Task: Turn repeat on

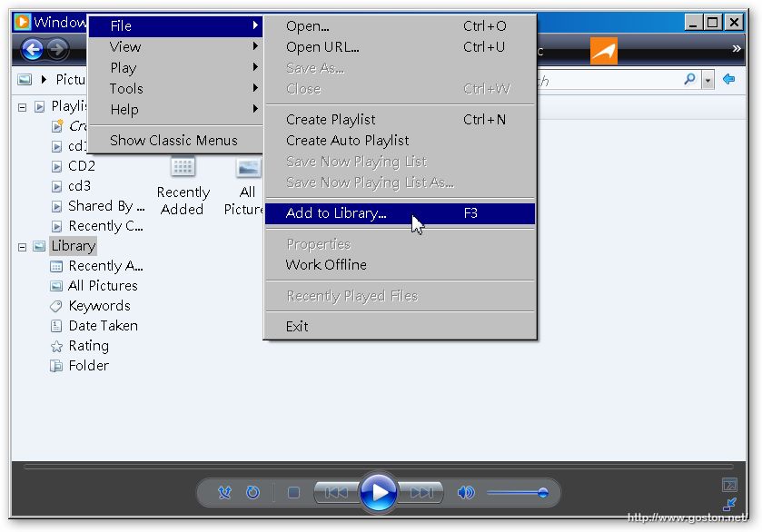Action: (x=252, y=493)
